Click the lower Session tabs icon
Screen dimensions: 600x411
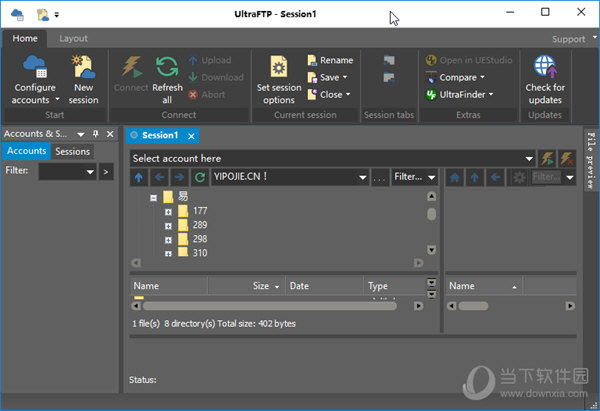pos(389,78)
